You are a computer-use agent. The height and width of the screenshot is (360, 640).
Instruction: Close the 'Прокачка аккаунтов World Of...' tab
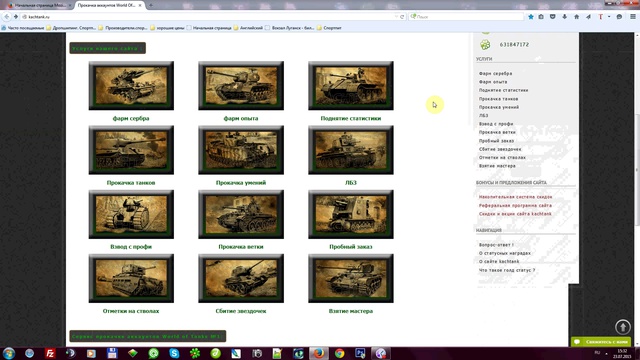(140, 5)
